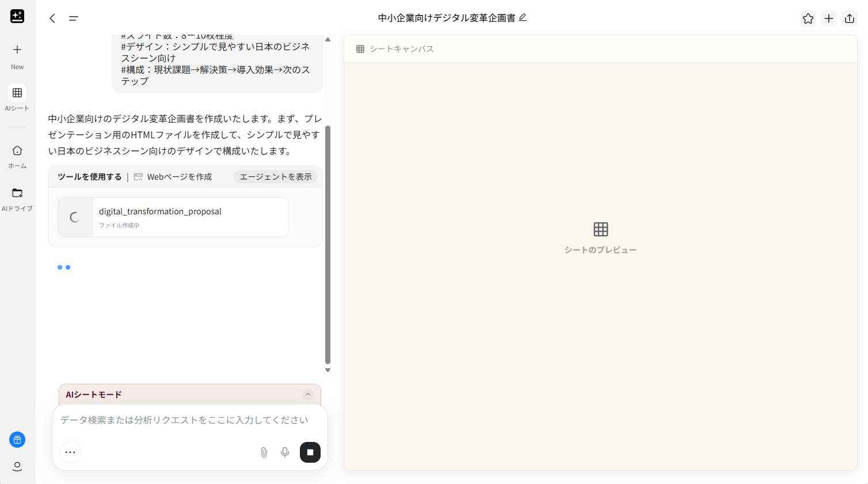Share the document via the export icon

(850, 18)
